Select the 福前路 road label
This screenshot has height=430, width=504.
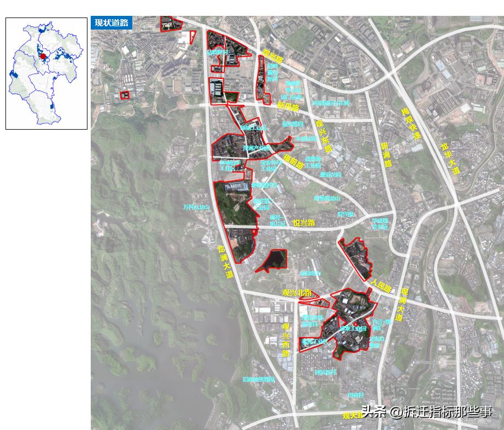pyautogui.click(x=294, y=161)
